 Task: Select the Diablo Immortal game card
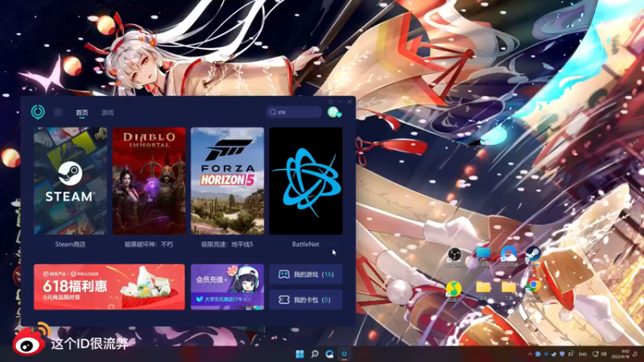coord(149,181)
